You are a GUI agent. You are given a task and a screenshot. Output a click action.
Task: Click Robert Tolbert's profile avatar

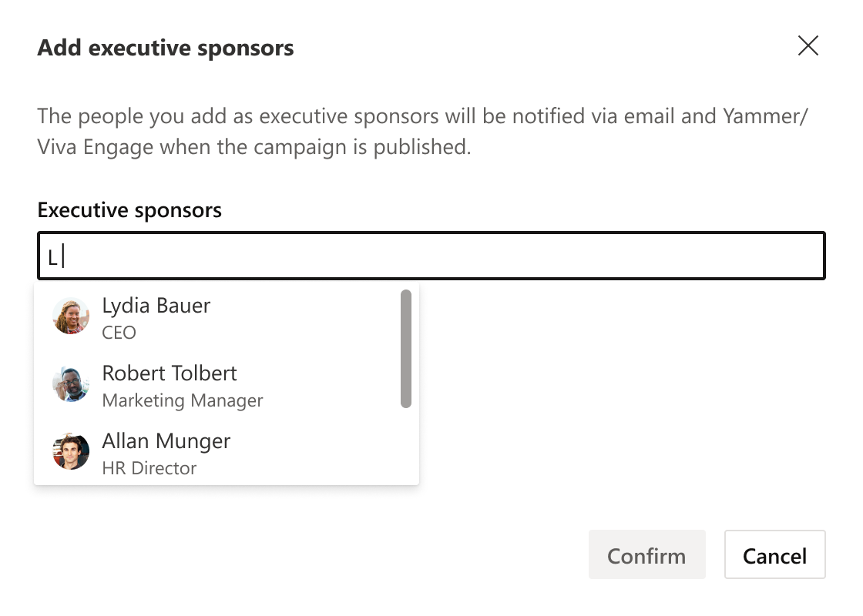pos(70,383)
